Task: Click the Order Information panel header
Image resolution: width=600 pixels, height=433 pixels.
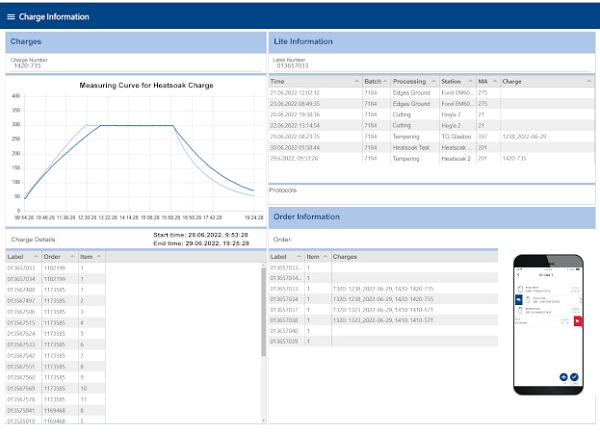Action: [432, 217]
